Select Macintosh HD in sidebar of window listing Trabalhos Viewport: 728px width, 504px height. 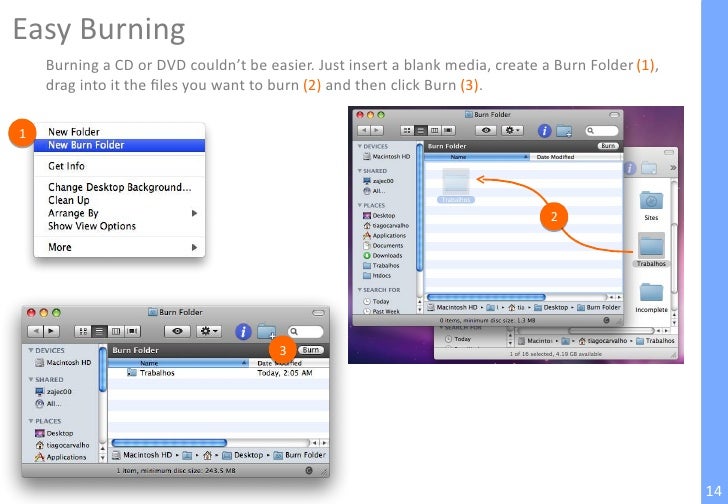64,362
